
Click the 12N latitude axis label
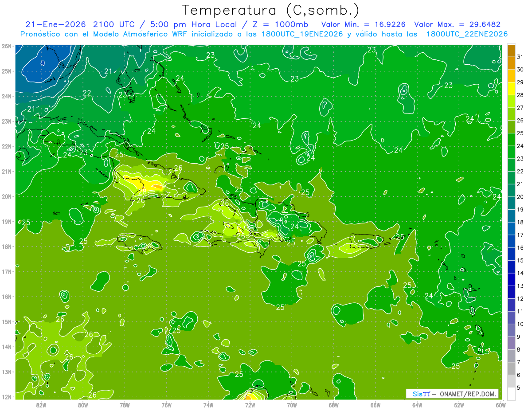[x=6, y=397]
